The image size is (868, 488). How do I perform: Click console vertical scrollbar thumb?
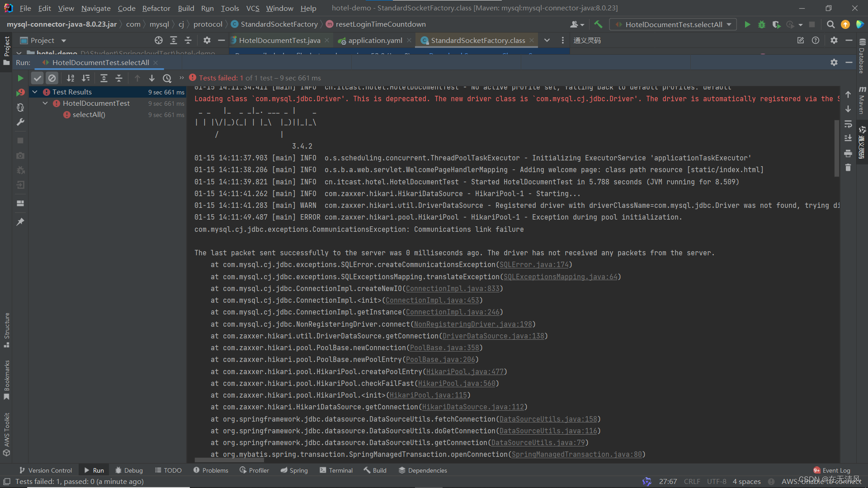pos(837,149)
